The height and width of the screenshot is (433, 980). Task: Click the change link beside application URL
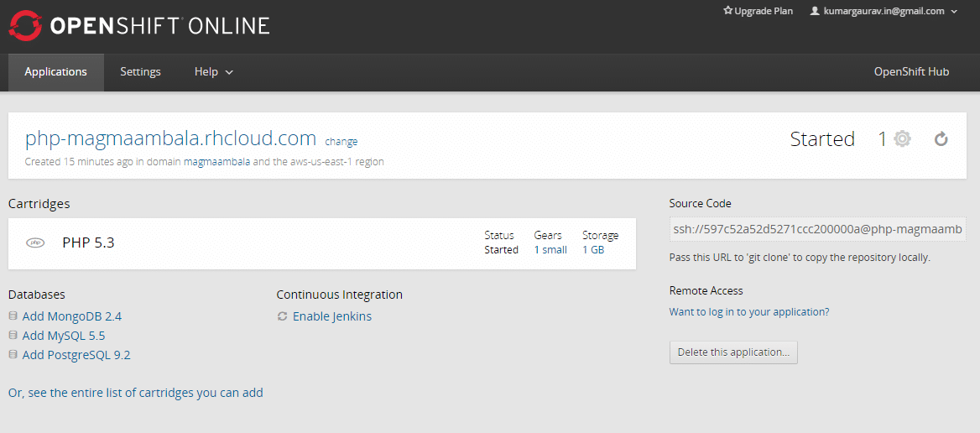click(x=341, y=142)
